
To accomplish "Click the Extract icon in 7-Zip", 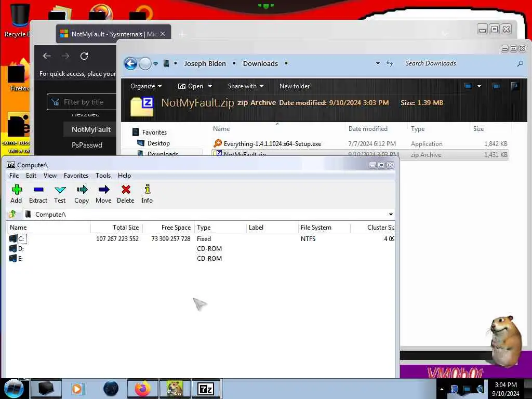I will click(38, 194).
